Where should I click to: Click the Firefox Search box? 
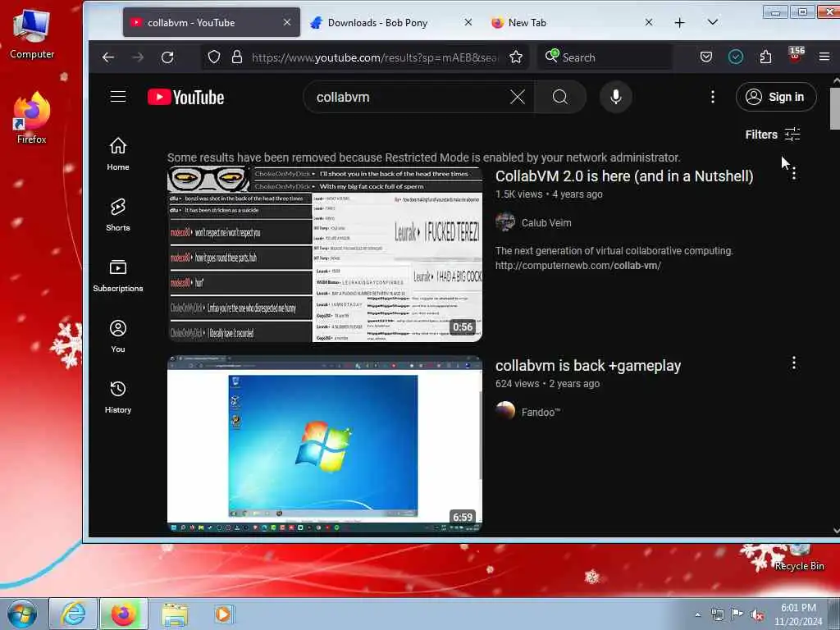click(x=605, y=57)
